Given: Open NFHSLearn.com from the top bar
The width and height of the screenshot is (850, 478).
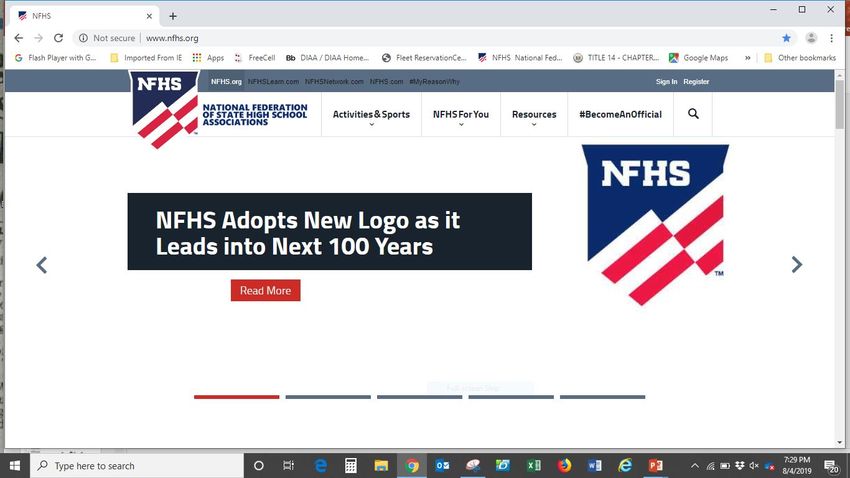Looking at the screenshot, I should [273, 81].
